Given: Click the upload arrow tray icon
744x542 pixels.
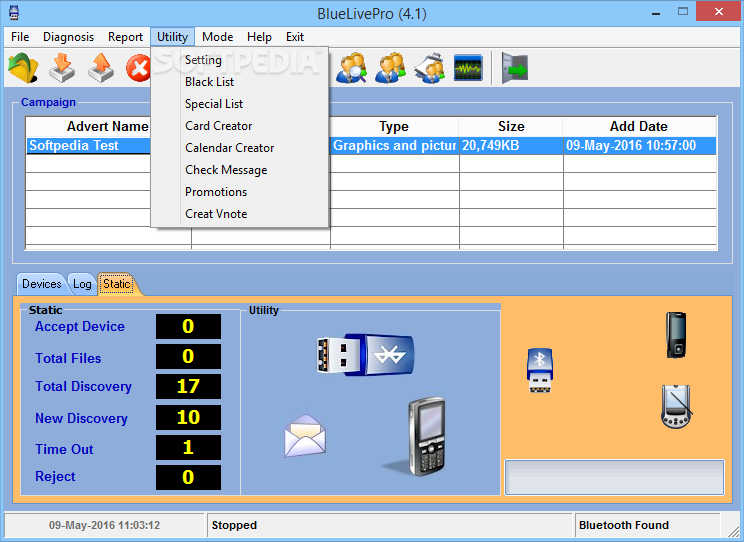Looking at the screenshot, I should pyautogui.click(x=101, y=68).
